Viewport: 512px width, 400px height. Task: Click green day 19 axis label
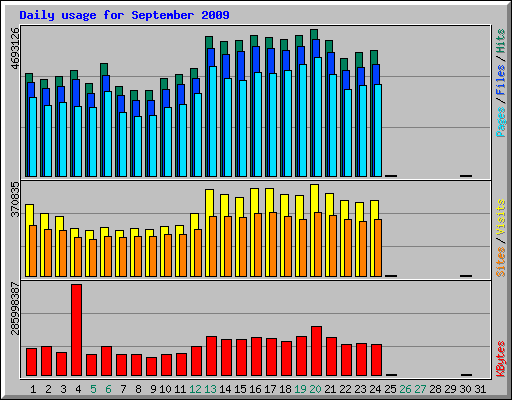tap(300, 389)
